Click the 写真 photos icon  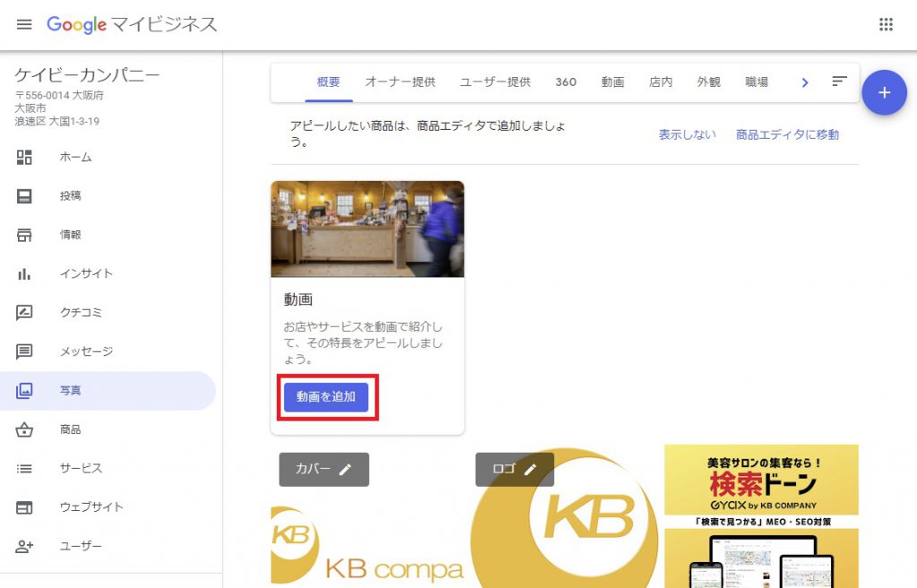(24, 390)
